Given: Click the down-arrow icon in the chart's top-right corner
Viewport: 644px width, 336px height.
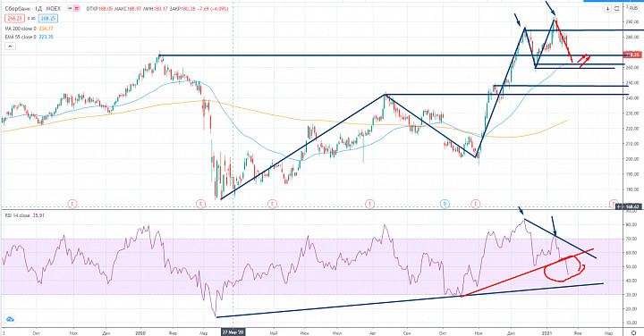Looking at the screenshot, I should click(x=607, y=9).
